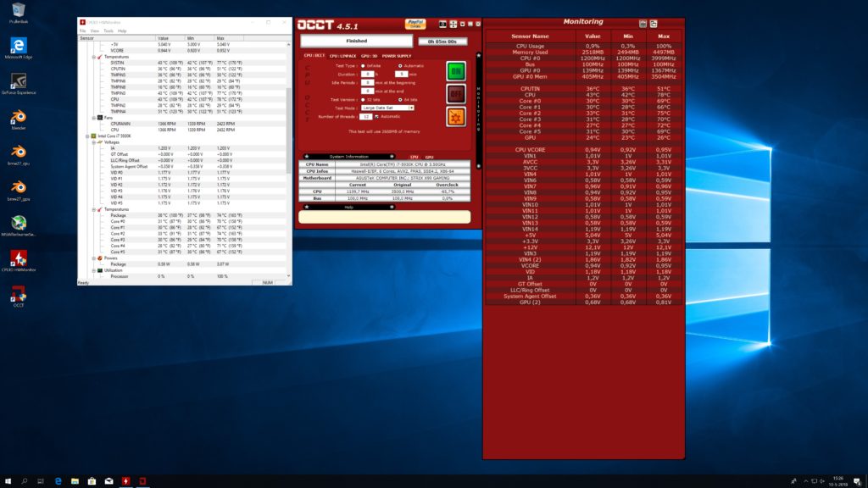
Task: Collapse the Utilization node in HWMonitor
Action: click(93, 270)
